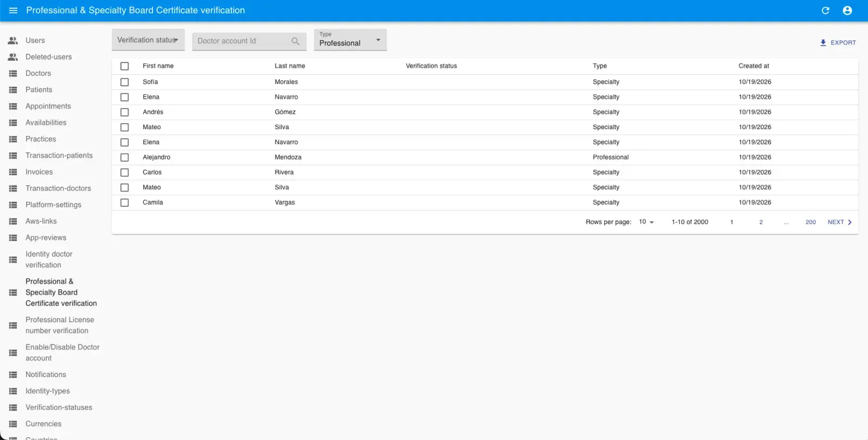Select Identity doctor verification menu item
Image resolution: width=868 pixels, height=440 pixels.
click(x=49, y=260)
